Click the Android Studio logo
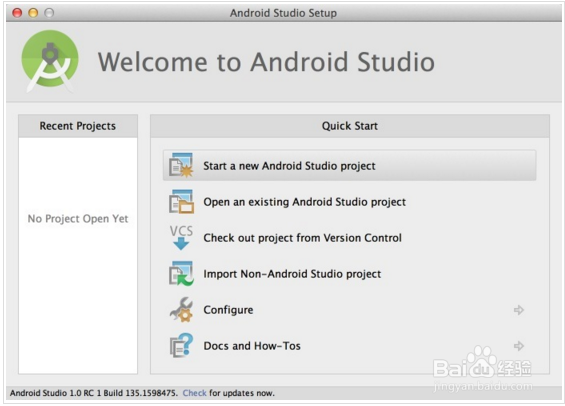This screenshot has width=565, height=406. tap(50, 61)
